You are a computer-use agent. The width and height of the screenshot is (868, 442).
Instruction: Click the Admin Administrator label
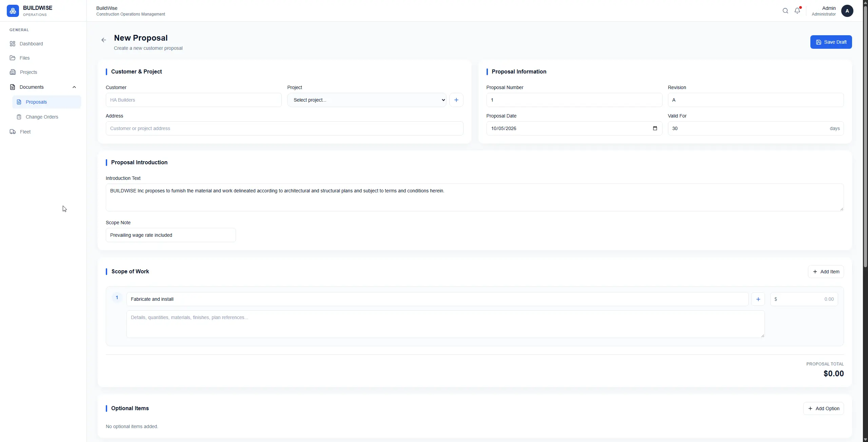[824, 11]
